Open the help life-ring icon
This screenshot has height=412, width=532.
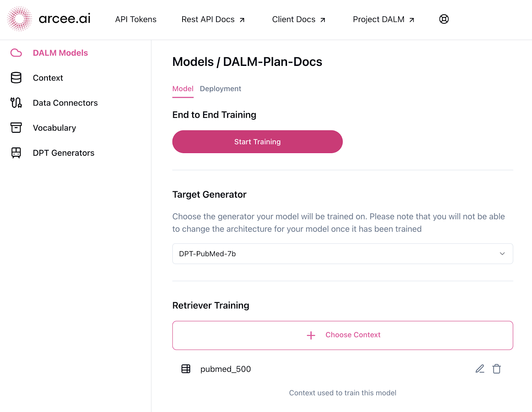pos(444,19)
